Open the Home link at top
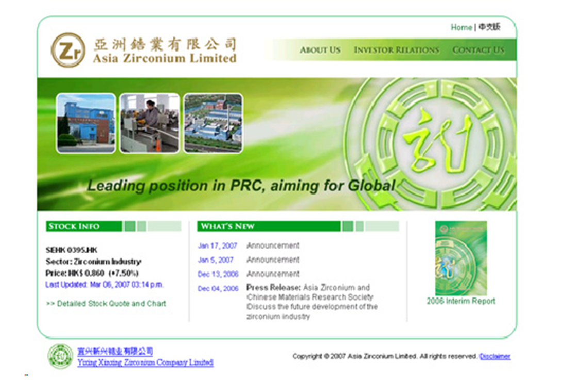This screenshot has width=588, height=392. click(x=461, y=27)
